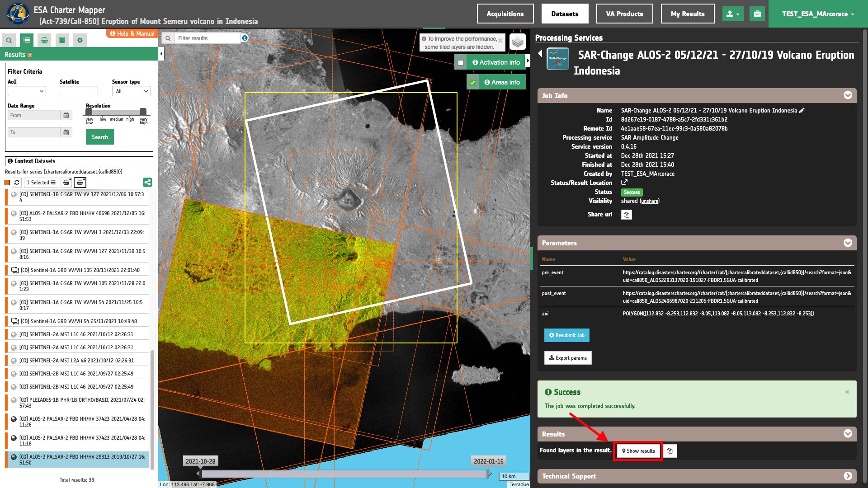
Task: Click the unshare link
Action: pyautogui.click(x=650, y=201)
